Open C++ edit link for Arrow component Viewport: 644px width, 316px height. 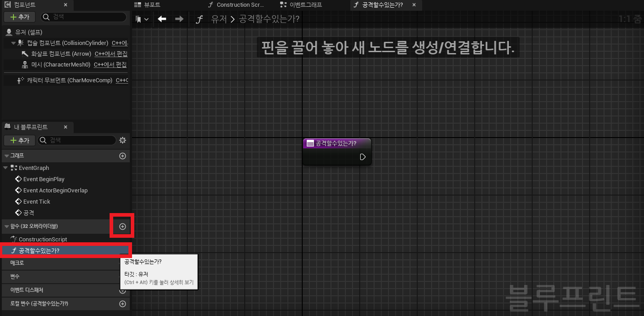click(111, 54)
